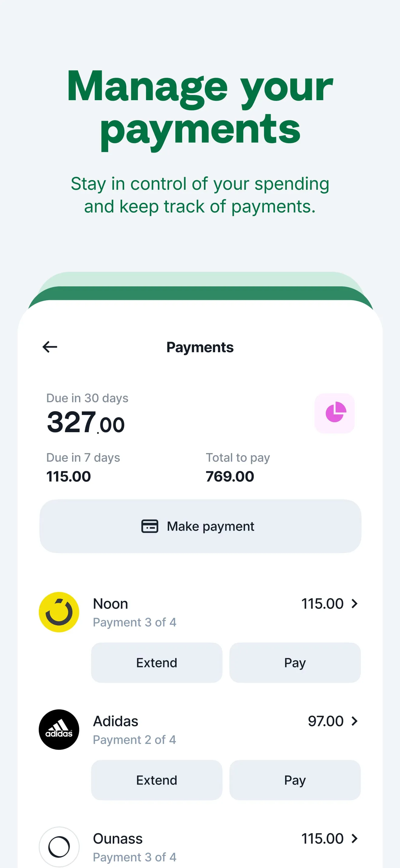This screenshot has height=868, width=400.
Task: Expand Noon payment details chevron
Action: [354, 603]
